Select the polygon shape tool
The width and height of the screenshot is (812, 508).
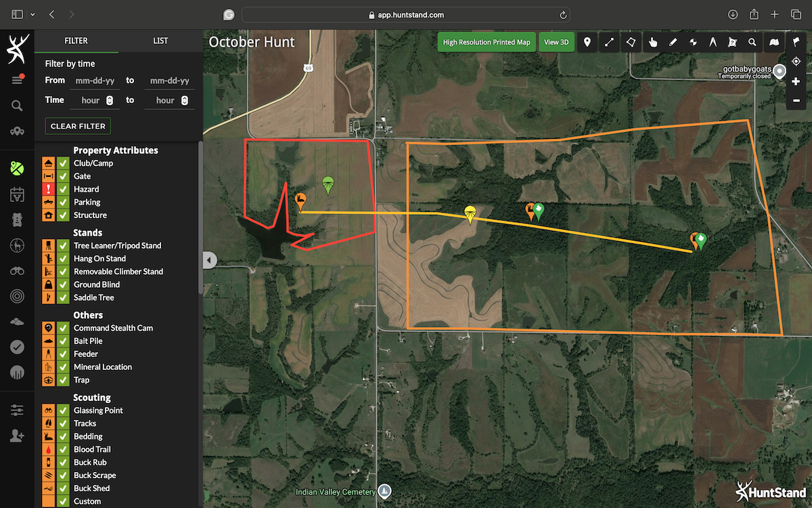pos(631,42)
